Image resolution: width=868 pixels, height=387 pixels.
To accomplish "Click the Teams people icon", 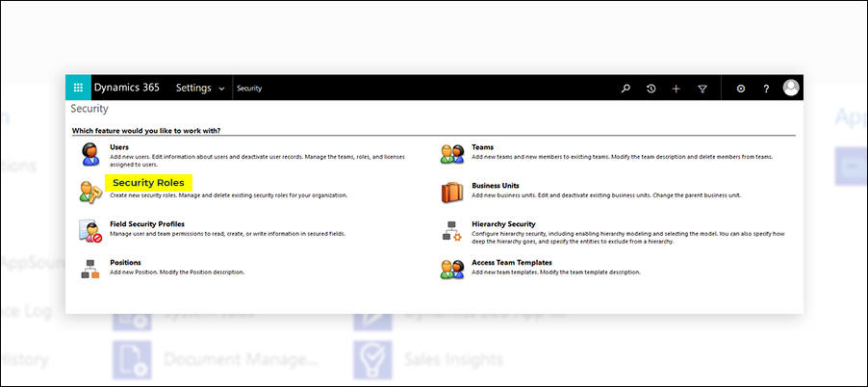I will 451,154.
